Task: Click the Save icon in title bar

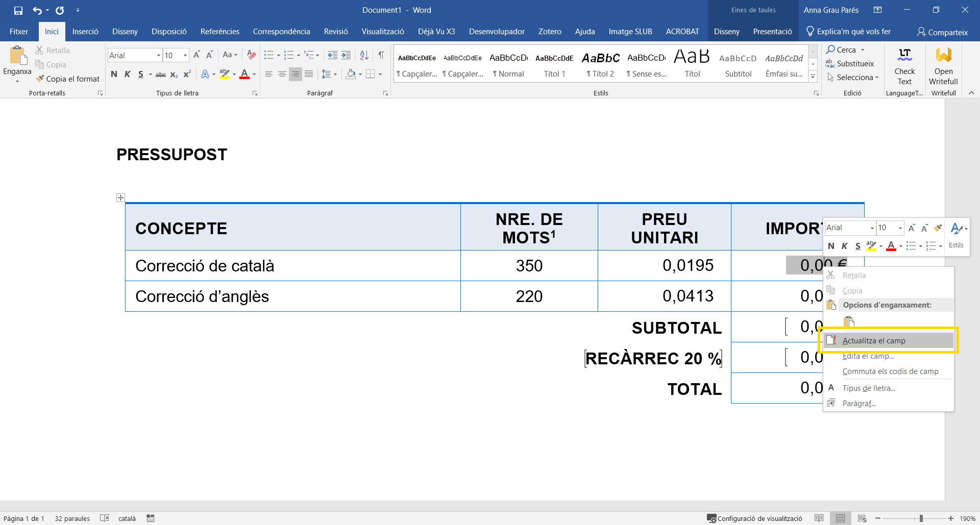Action: coord(18,10)
